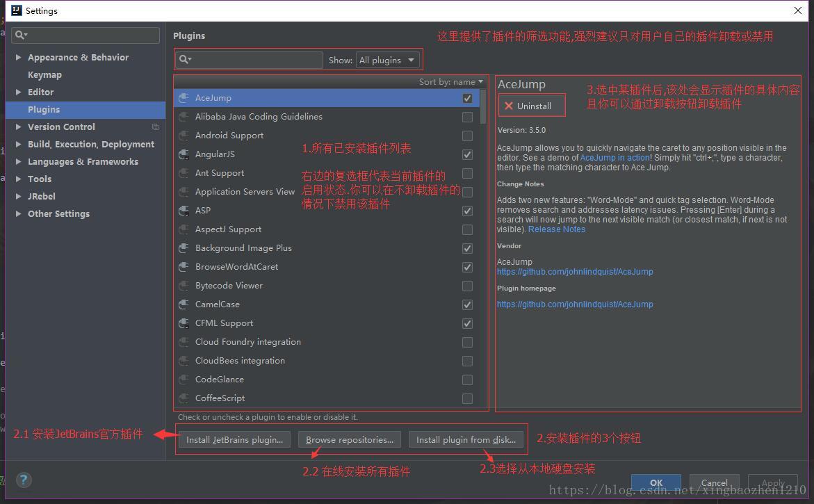814x504 pixels.
Task: Click the AngularJS plugin icon
Action: pos(184,154)
